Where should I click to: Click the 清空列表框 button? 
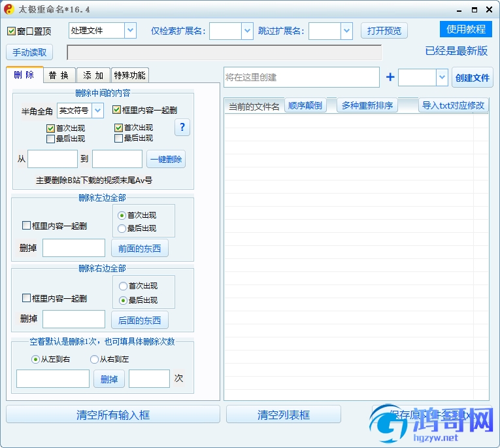pyautogui.click(x=284, y=415)
